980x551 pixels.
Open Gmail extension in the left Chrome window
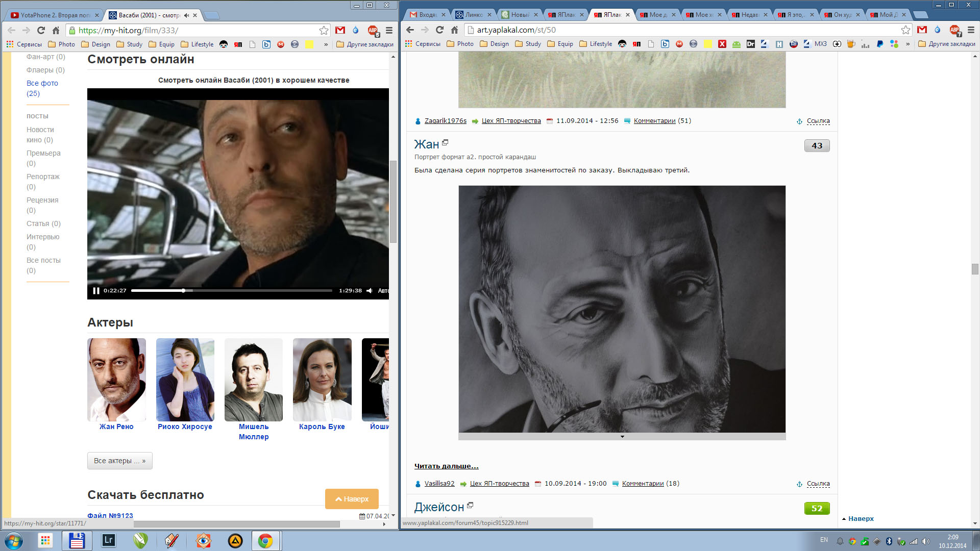tap(340, 31)
